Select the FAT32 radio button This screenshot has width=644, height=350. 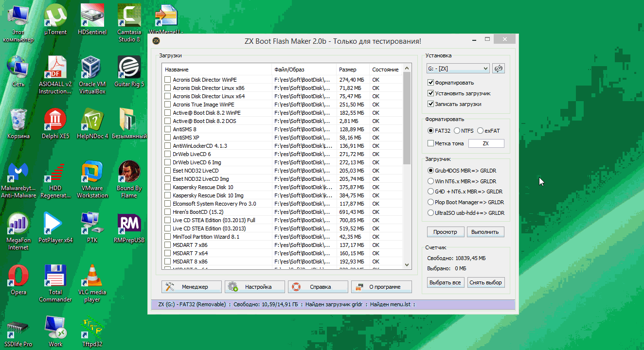[x=430, y=131]
